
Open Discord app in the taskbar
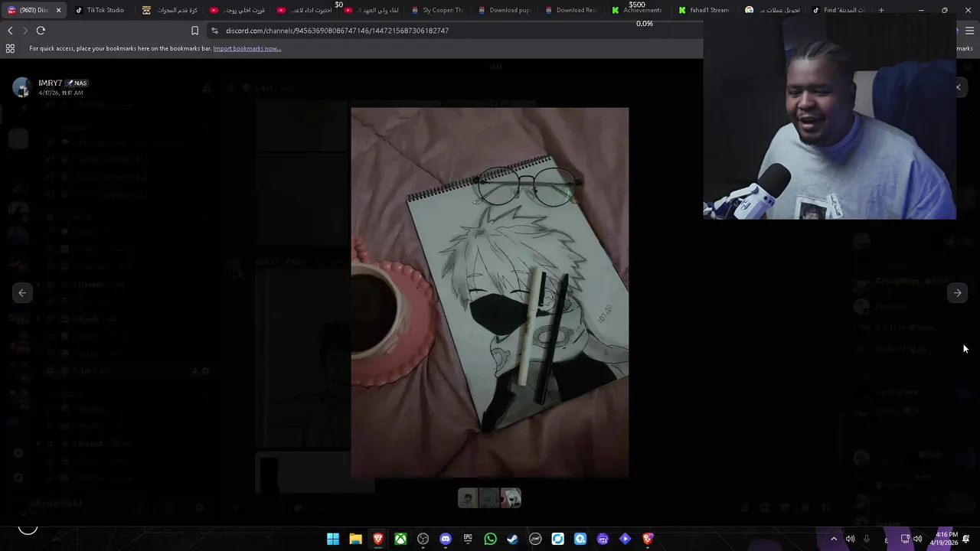(446, 539)
